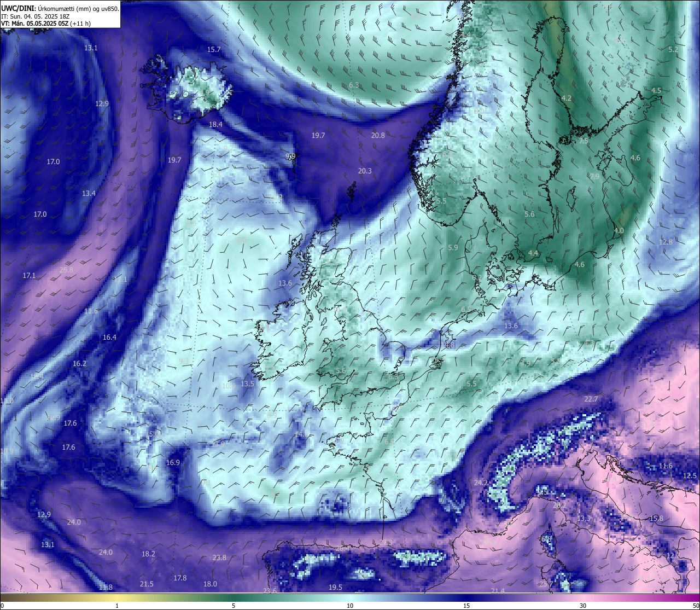Select the 16.4 map value
Screen dimensions: 700x610
tap(110, 338)
